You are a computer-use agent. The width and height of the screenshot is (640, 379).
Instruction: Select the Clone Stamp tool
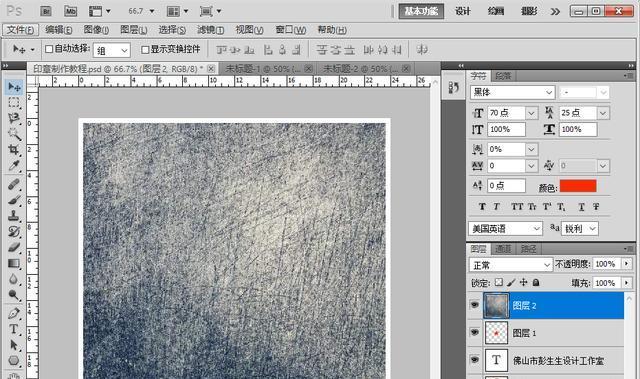(13, 215)
